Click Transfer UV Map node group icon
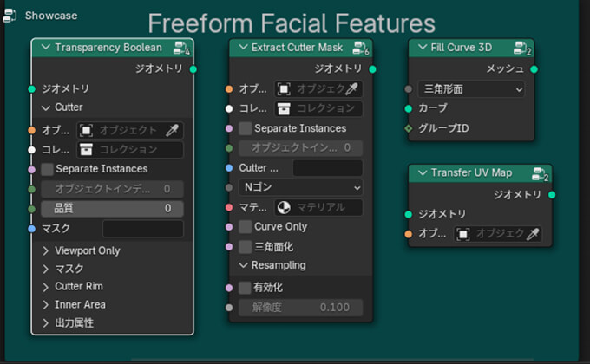 coord(540,173)
